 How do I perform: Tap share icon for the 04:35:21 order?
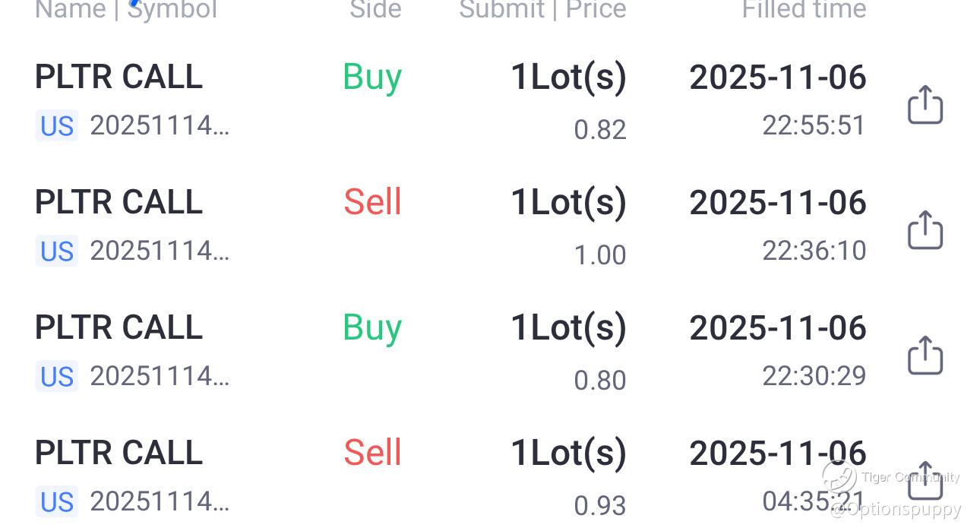coord(925,480)
